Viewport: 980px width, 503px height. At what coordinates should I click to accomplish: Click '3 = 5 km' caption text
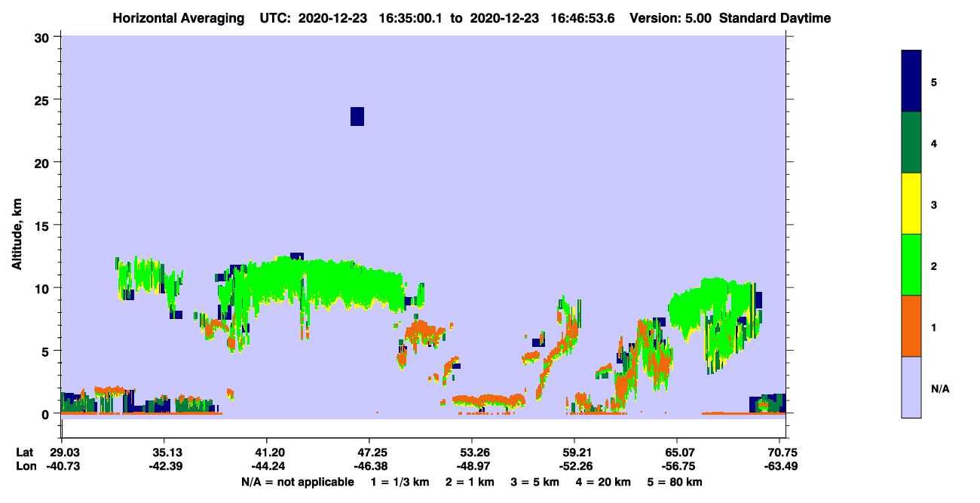pyautogui.click(x=534, y=482)
